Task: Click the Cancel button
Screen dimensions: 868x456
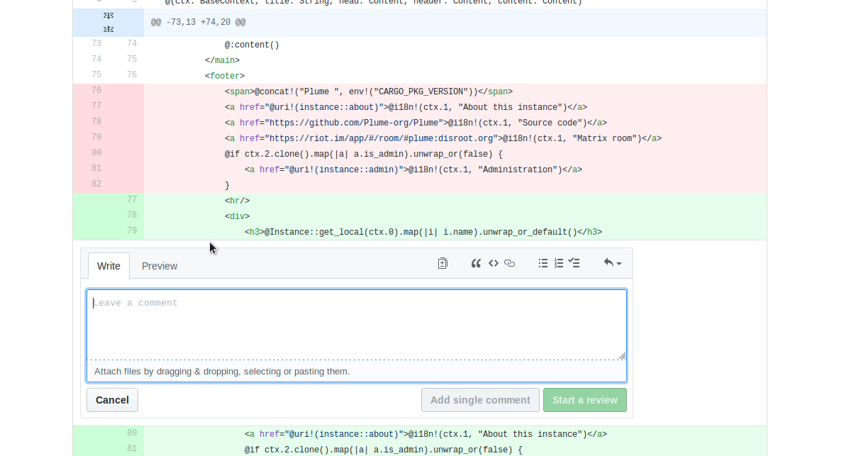Action: point(112,400)
